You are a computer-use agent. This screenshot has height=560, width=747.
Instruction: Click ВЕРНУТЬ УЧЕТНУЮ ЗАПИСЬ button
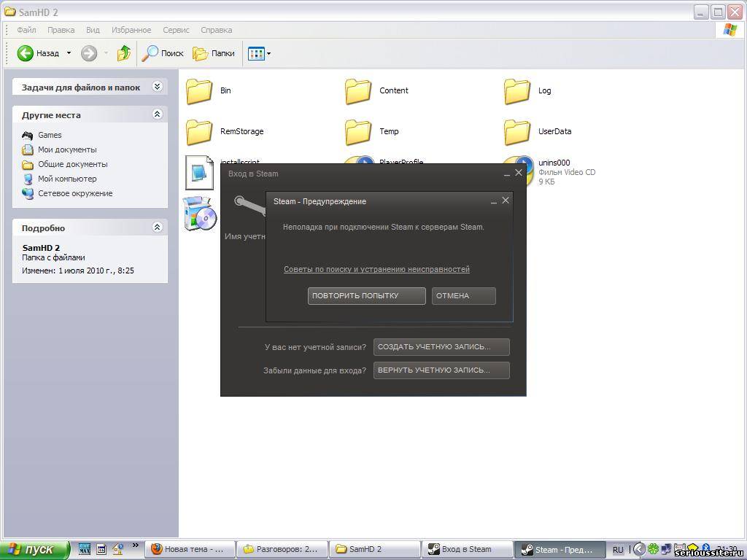click(x=441, y=370)
